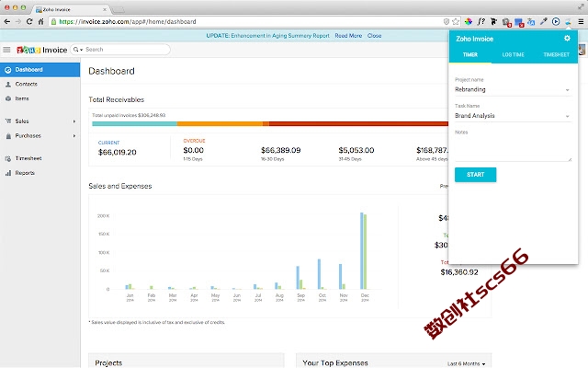This screenshot has width=588, height=368.
Task: Click the orange overdue bar segment
Action: [x=220, y=123]
